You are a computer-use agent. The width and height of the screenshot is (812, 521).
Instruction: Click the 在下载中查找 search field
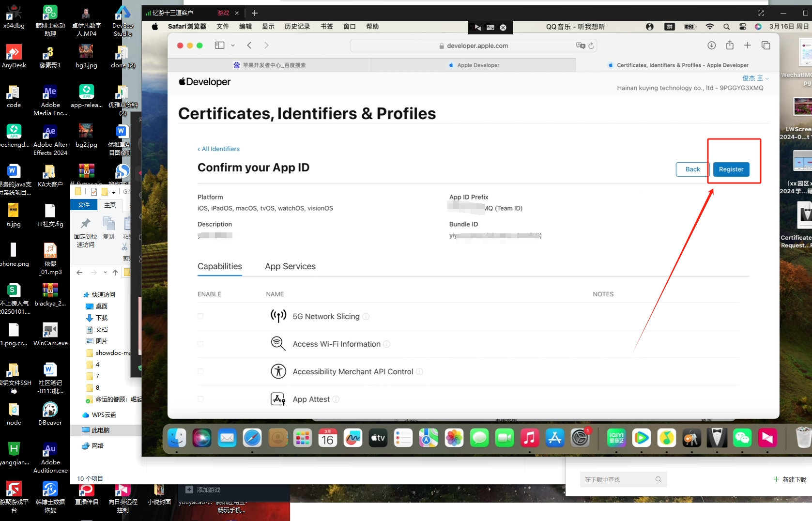pos(623,479)
